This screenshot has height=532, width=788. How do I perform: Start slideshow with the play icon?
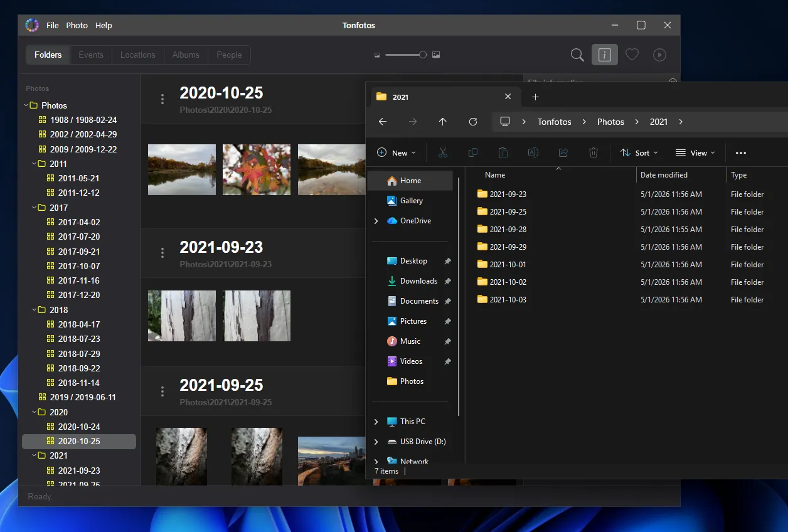coord(659,55)
